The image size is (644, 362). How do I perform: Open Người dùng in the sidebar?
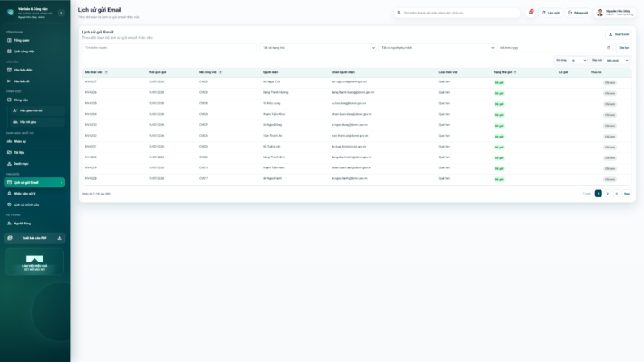pos(34,224)
